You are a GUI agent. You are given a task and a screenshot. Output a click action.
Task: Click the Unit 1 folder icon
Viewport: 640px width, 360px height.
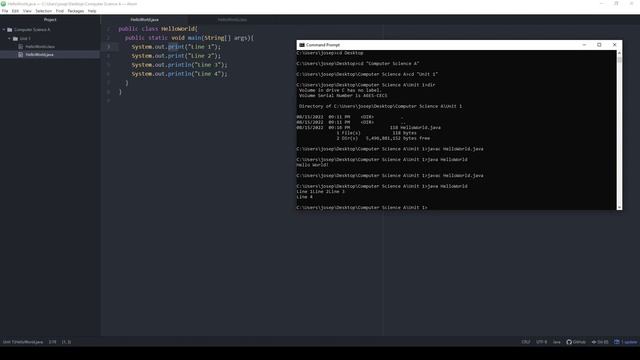pyautogui.click(x=16, y=38)
